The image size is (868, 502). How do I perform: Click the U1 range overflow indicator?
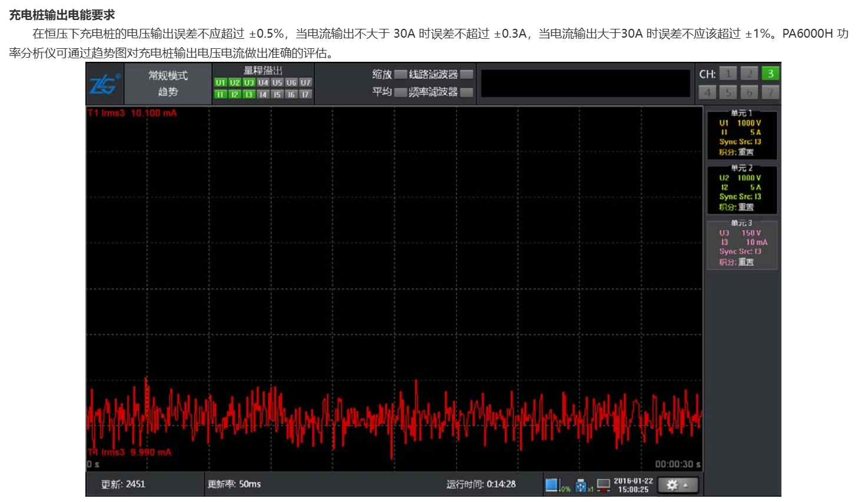[220, 82]
